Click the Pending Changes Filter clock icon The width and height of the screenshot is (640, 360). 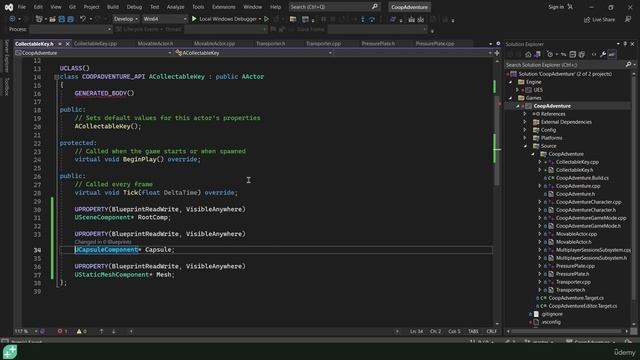pyautogui.click(x=550, y=54)
